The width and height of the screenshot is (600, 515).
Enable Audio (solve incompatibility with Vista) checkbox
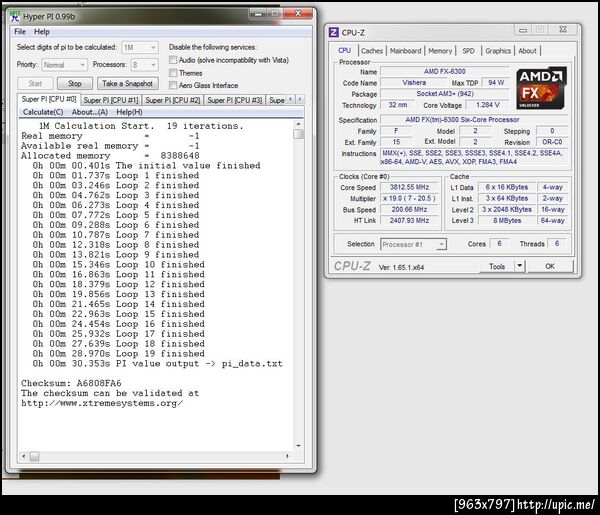pos(173,60)
